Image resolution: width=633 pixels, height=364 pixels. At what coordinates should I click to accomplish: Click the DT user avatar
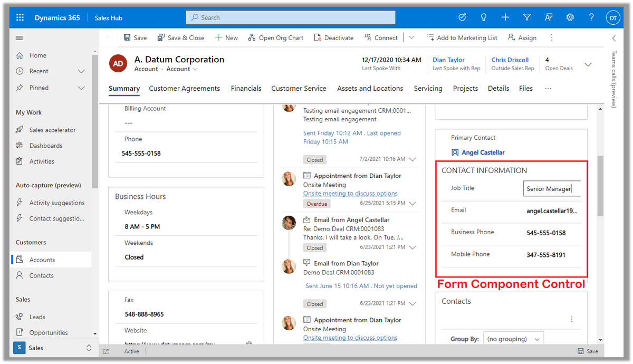[x=613, y=17]
